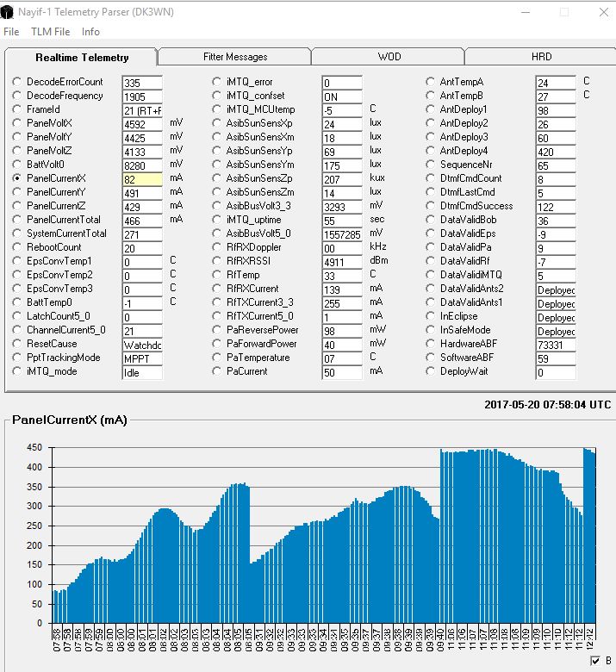Viewport: 616px width, 672px height.
Task: Select the PanelVoltX radio button
Action: pos(16,123)
